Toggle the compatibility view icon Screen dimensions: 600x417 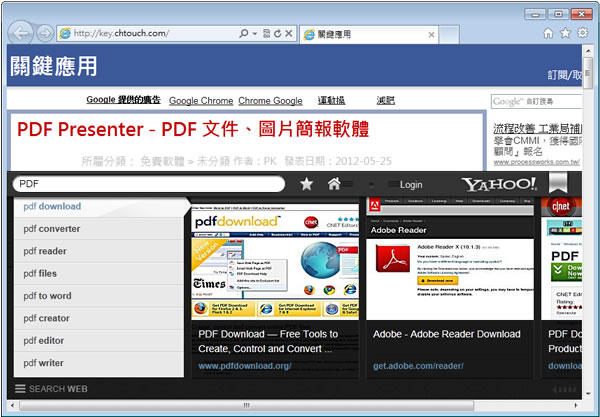pyautogui.click(x=267, y=34)
